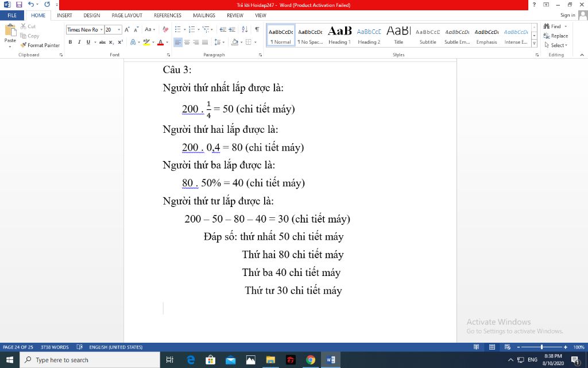Expand the Bullets list dropdown arrow
588x368 pixels.
(x=184, y=29)
